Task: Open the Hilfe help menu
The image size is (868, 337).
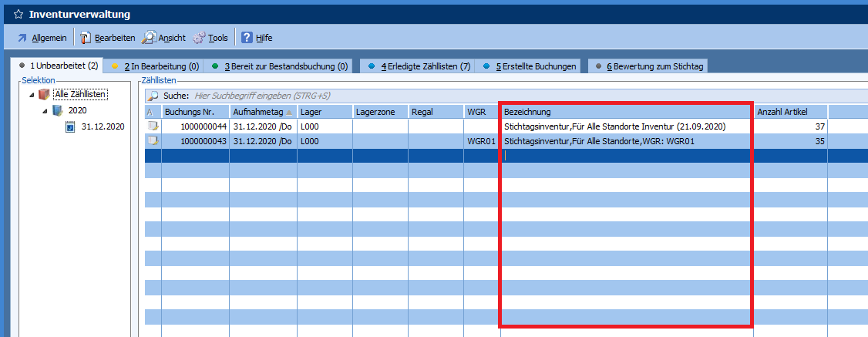Action: (x=257, y=37)
